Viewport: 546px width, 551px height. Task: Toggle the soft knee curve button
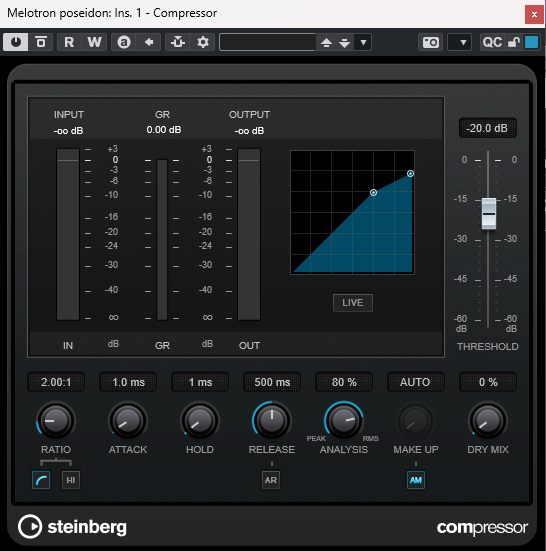pyautogui.click(x=41, y=480)
